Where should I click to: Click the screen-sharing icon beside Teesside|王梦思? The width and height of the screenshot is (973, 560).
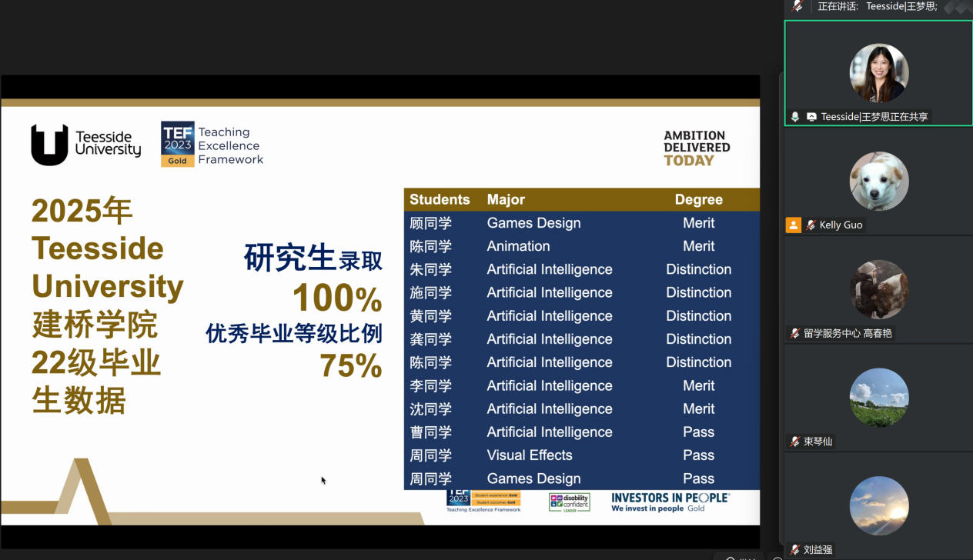(x=811, y=117)
